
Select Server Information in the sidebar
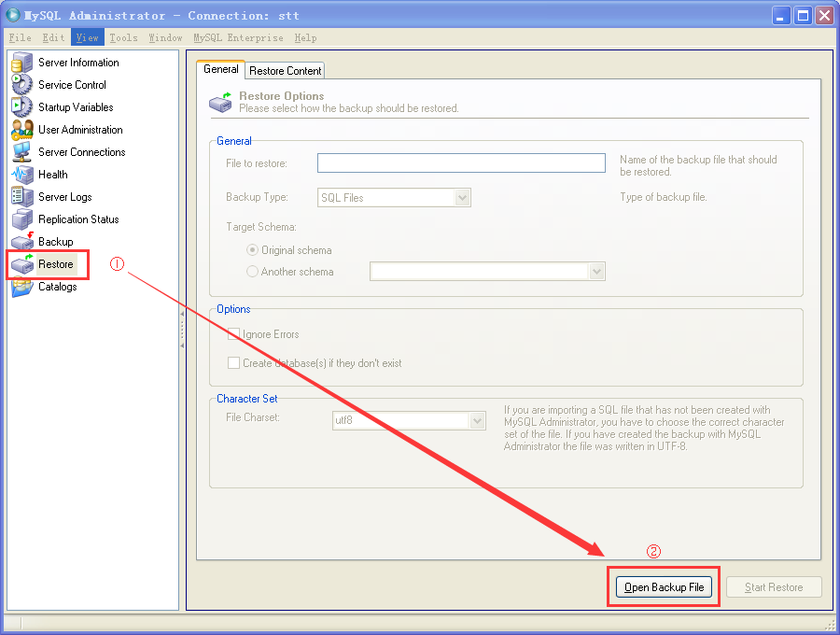pos(78,63)
